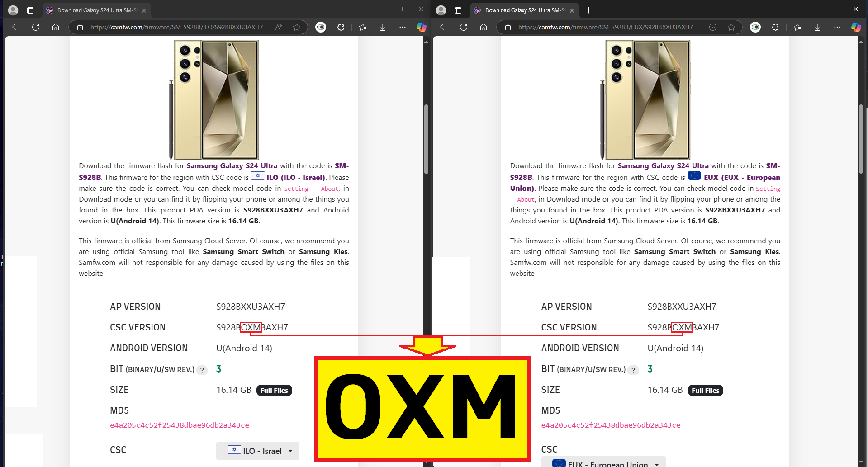Close the tab in ILO firmware window
The image size is (868, 467).
click(x=144, y=10)
